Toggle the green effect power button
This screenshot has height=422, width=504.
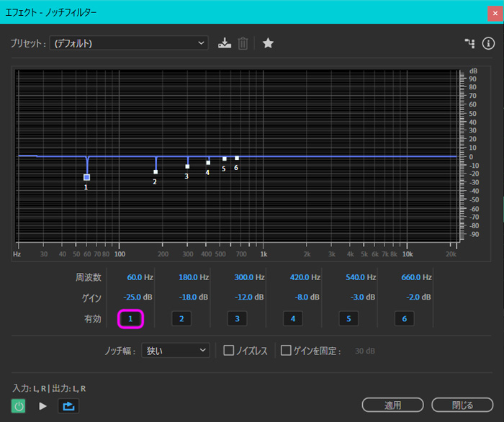[19, 406]
